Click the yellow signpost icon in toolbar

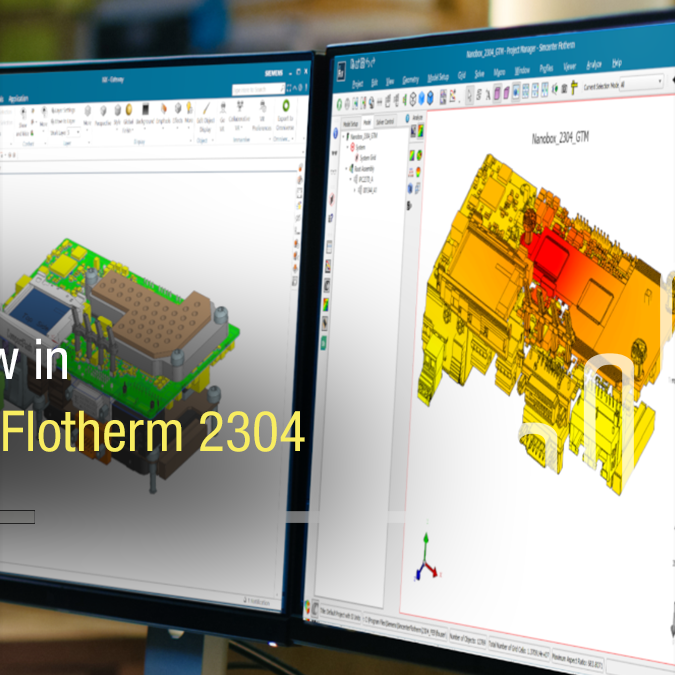point(574,87)
